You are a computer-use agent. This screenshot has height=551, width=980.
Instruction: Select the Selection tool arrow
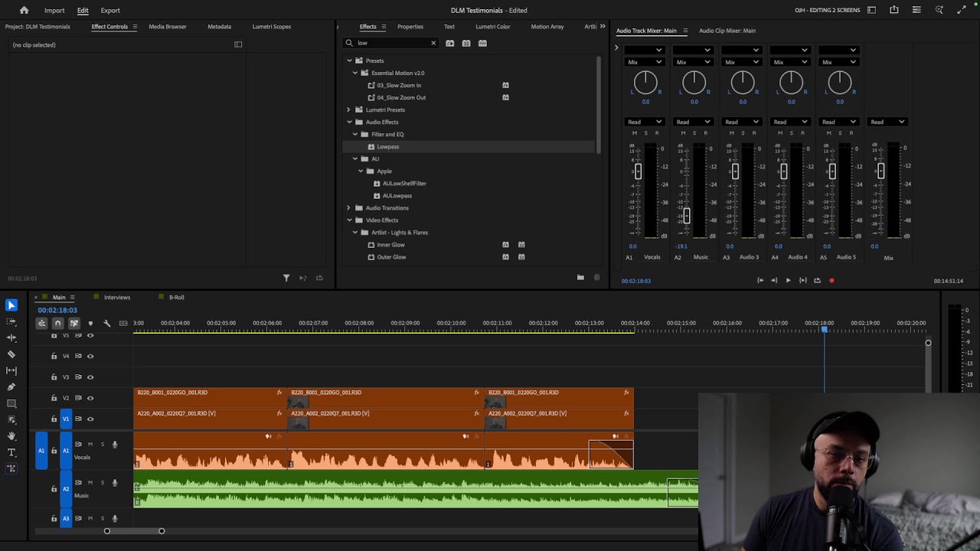pyautogui.click(x=11, y=305)
